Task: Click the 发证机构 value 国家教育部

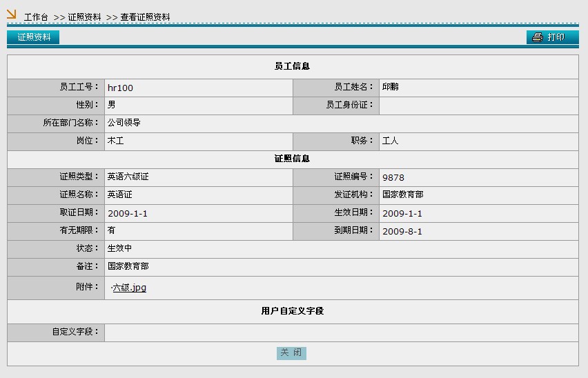Action: 403,195
